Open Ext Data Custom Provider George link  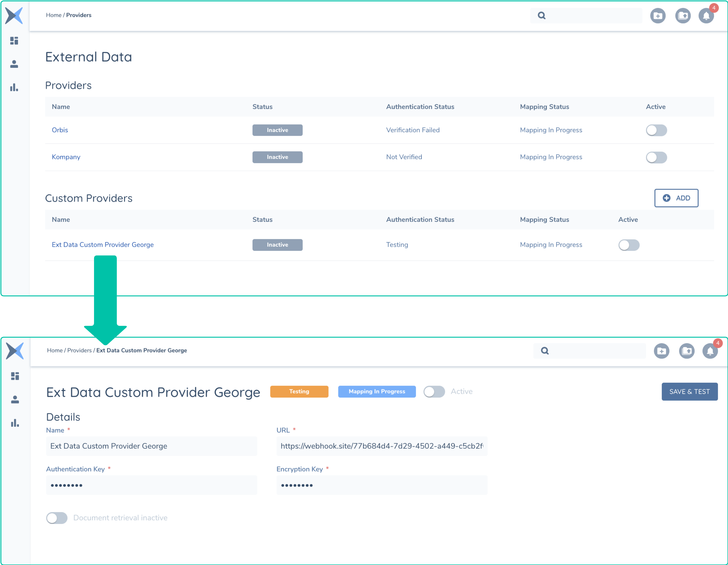tap(103, 245)
